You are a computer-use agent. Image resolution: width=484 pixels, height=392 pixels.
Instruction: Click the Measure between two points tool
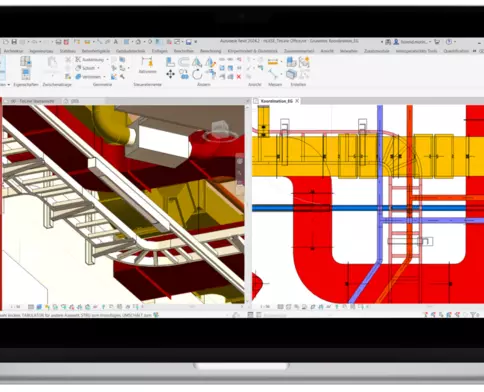[273, 74]
